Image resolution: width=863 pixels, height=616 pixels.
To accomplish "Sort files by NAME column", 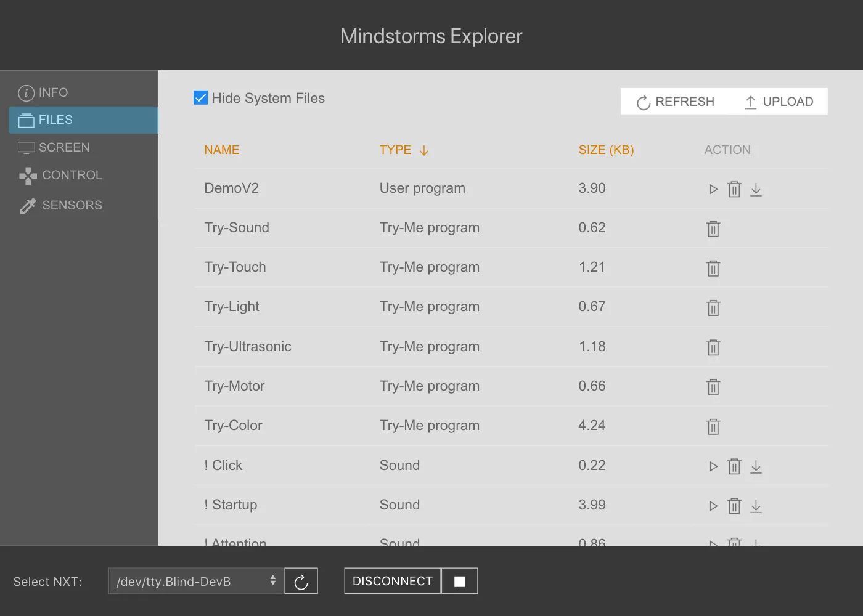I will (x=222, y=150).
